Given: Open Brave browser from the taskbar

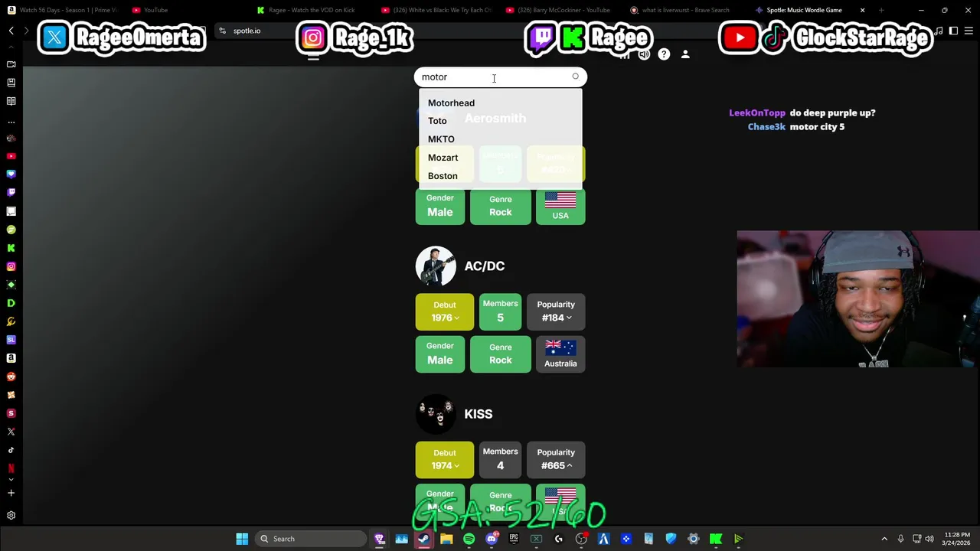Looking at the screenshot, I should (x=379, y=539).
